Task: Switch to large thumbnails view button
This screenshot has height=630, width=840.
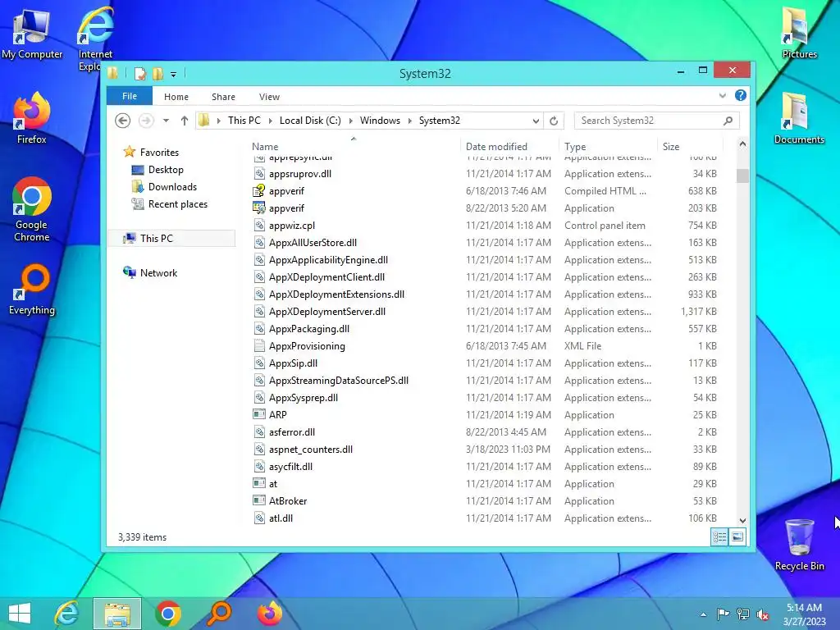Action: point(737,536)
